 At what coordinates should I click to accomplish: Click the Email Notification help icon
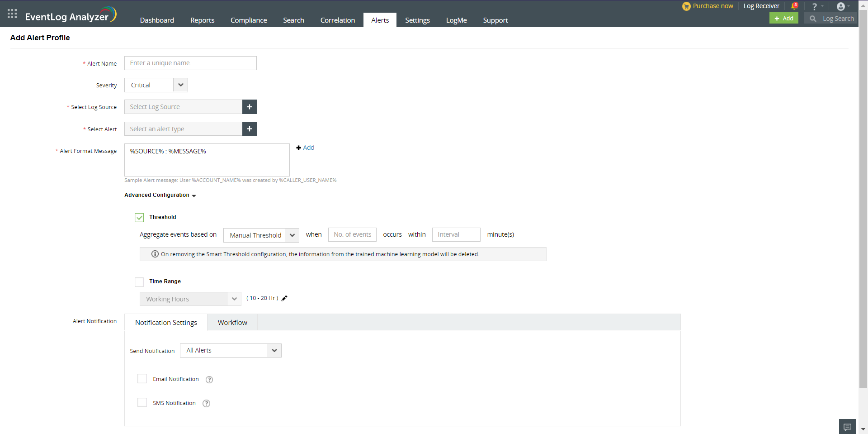pyautogui.click(x=209, y=380)
